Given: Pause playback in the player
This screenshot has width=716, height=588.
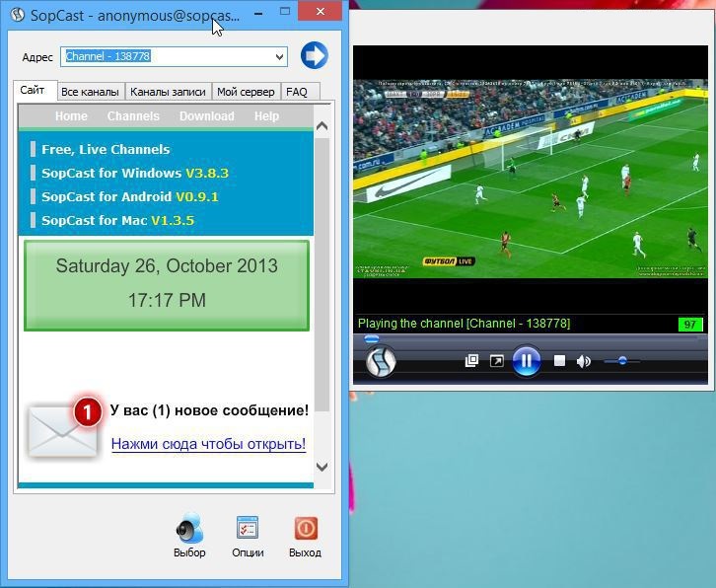Looking at the screenshot, I should tap(526, 361).
